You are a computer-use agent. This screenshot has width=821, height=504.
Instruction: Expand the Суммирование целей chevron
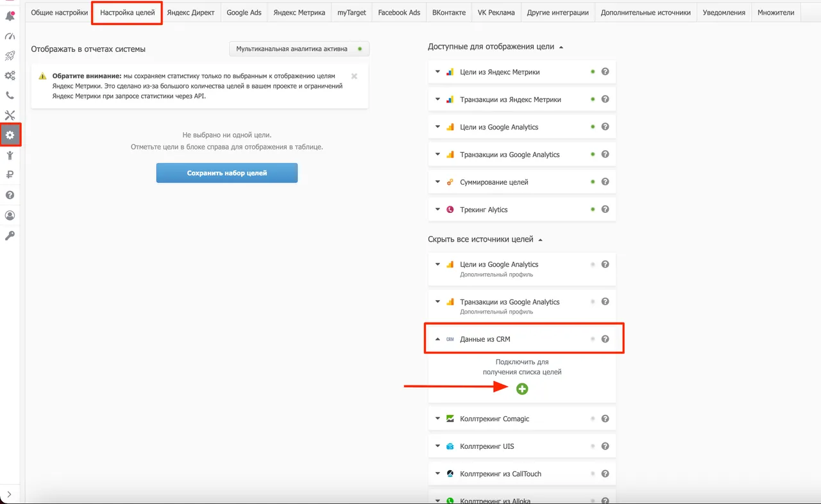(x=438, y=182)
